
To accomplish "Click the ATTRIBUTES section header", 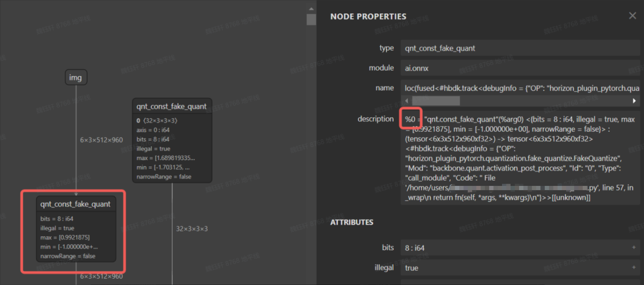I will (351, 222).
